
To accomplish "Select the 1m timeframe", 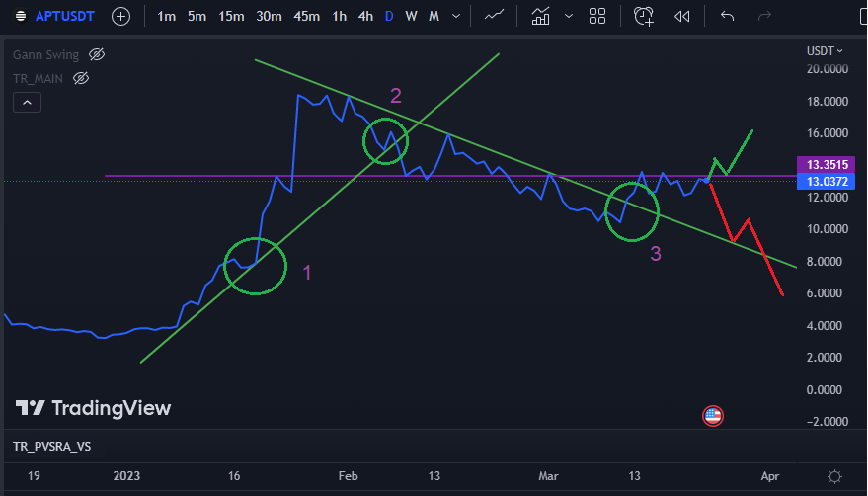I will pos(166,16).
